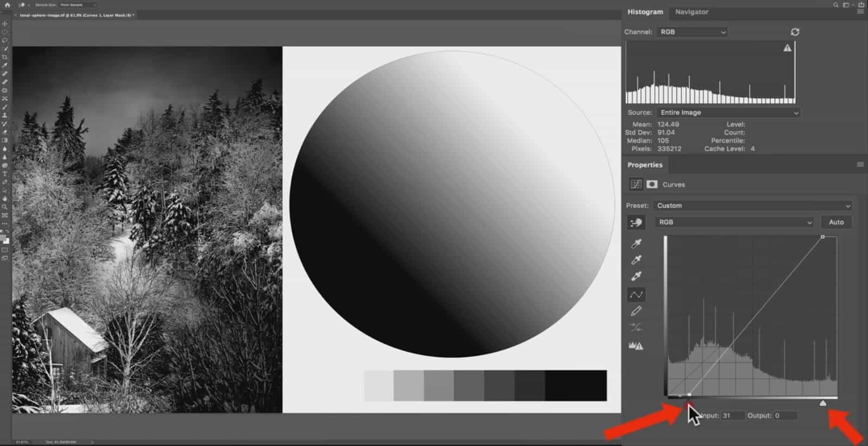This screenshot has width=868, height=446.
Task: Select the Elliptical Marquee tool
Action: tap(5, 32)
